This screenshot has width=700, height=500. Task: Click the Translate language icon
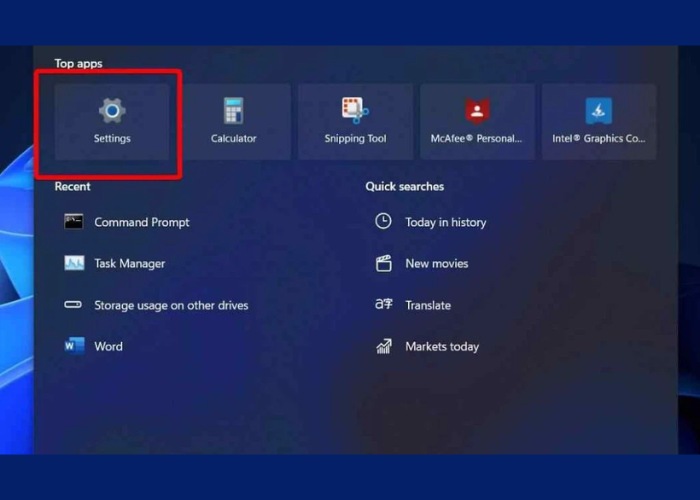pos(383,305)
